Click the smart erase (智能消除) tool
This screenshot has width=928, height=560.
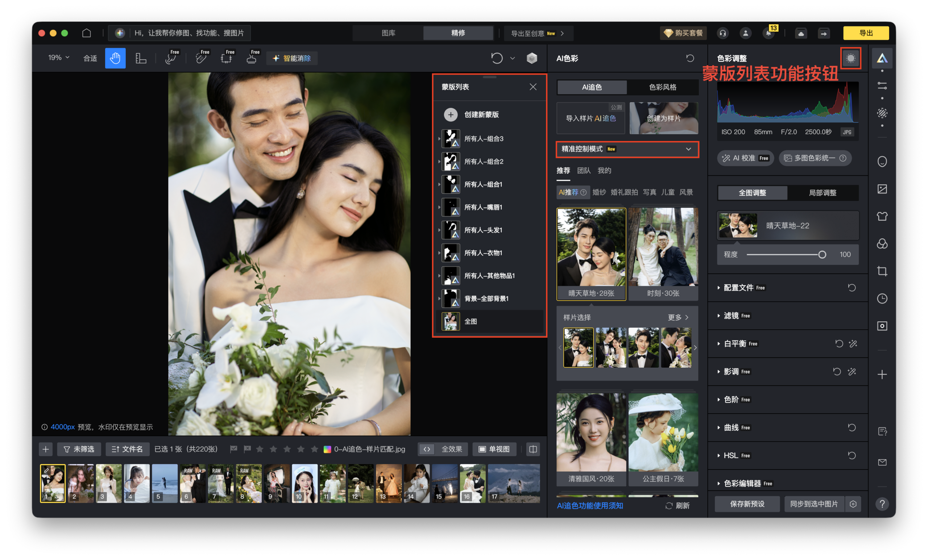[292, 58]
